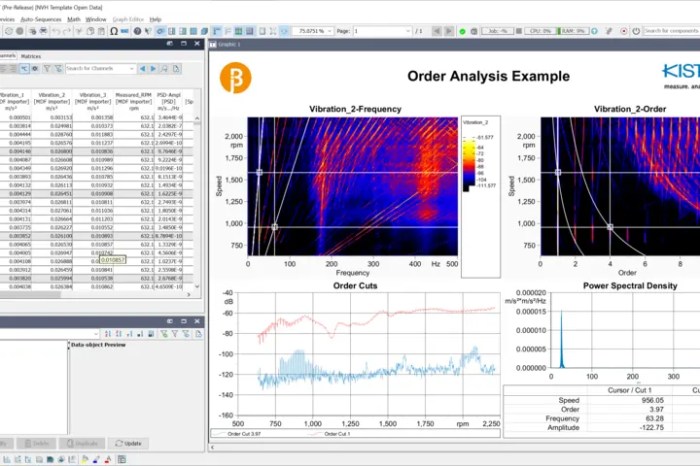Toggle the fit-to-page icon beside zoom field
This screenshot has width=700, height=466.
pos(284,31)
